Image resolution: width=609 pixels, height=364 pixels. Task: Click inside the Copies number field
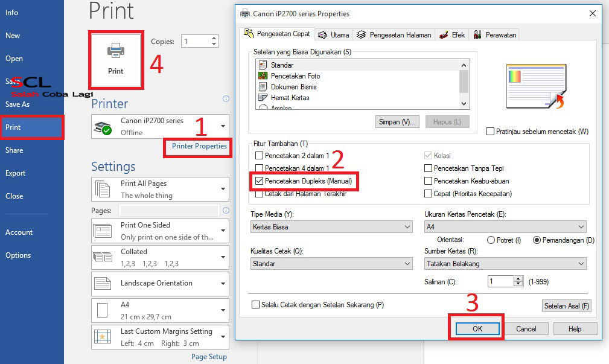click(196, 41)
